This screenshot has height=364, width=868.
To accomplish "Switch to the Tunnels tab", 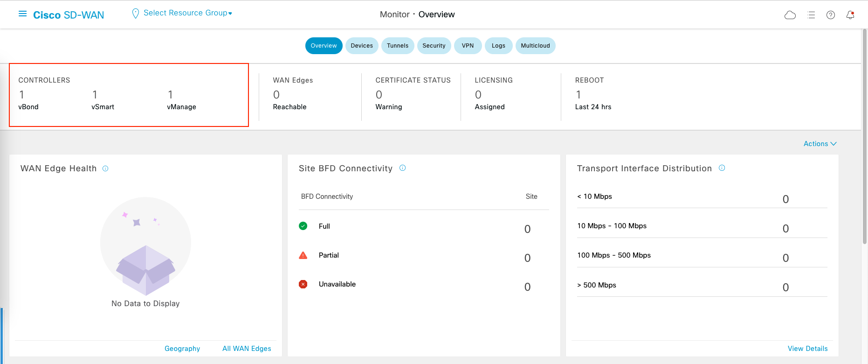I will pos(398,46).
